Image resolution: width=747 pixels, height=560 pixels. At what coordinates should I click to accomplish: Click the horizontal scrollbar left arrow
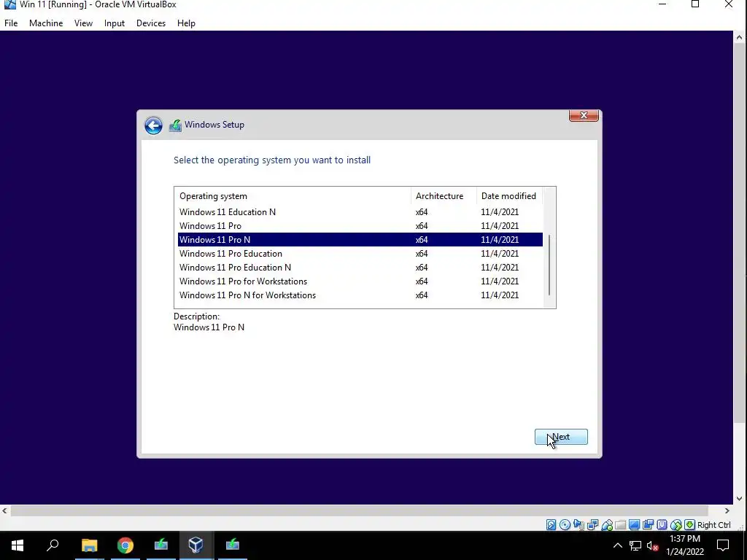pos(5,510)
